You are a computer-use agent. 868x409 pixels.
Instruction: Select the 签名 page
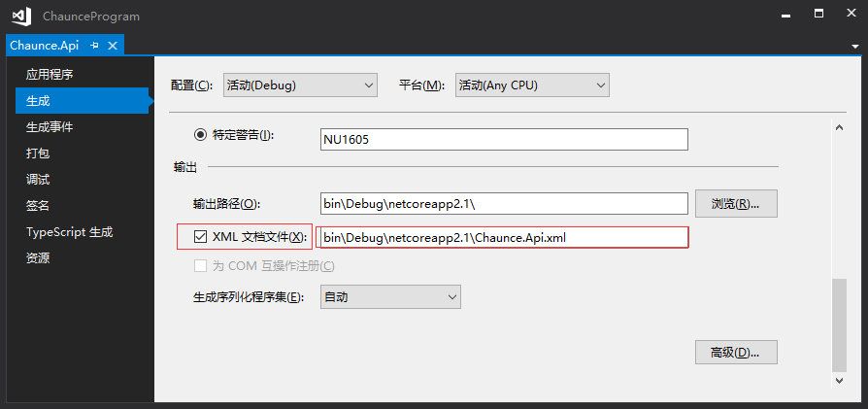coord(39,206)
